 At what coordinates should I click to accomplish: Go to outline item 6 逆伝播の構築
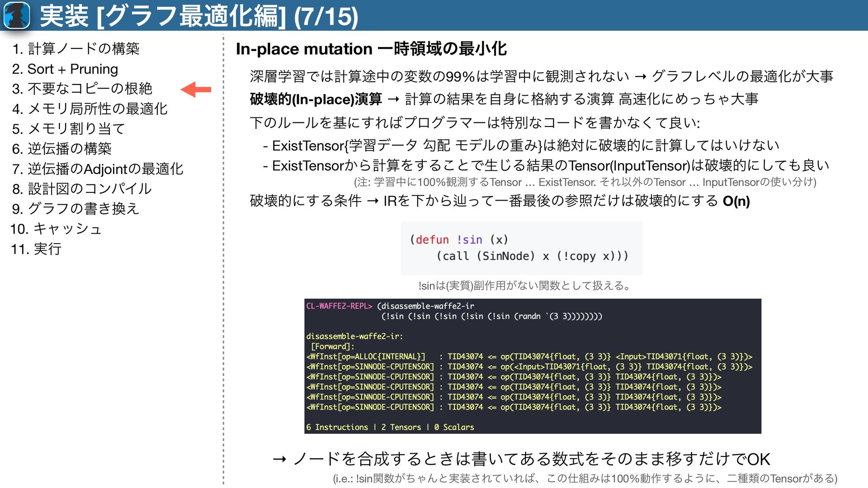(62, 149)
